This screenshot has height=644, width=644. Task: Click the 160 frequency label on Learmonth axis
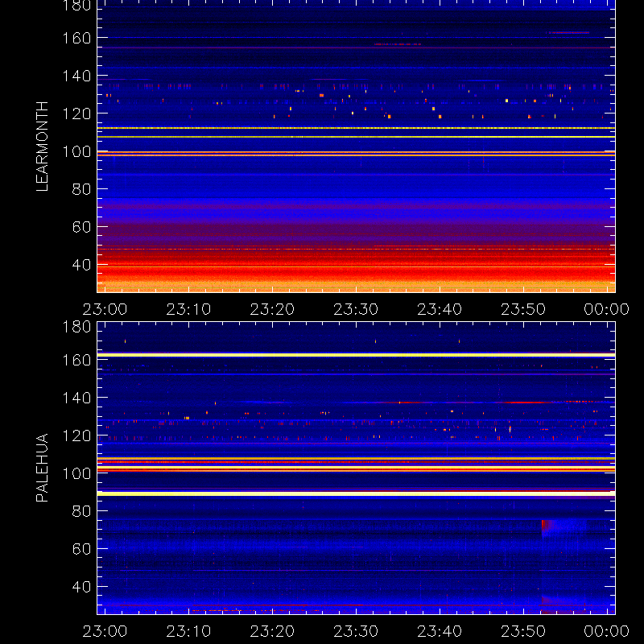(76, 38)
